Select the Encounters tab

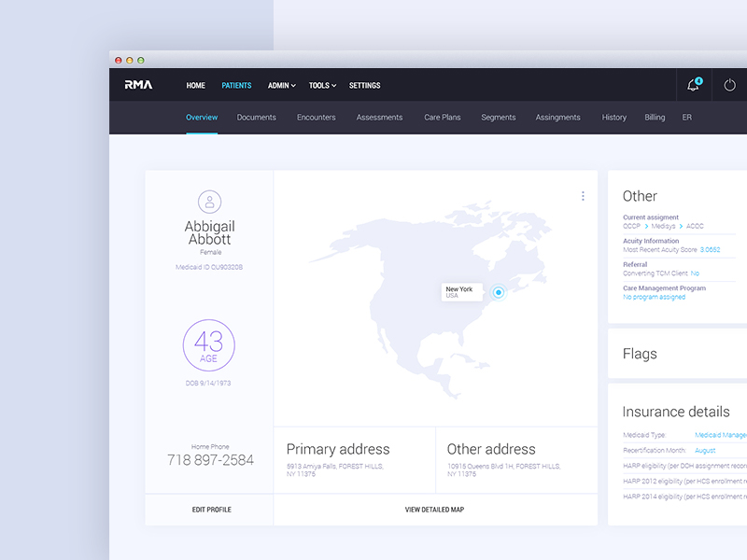tap(316, 118)
